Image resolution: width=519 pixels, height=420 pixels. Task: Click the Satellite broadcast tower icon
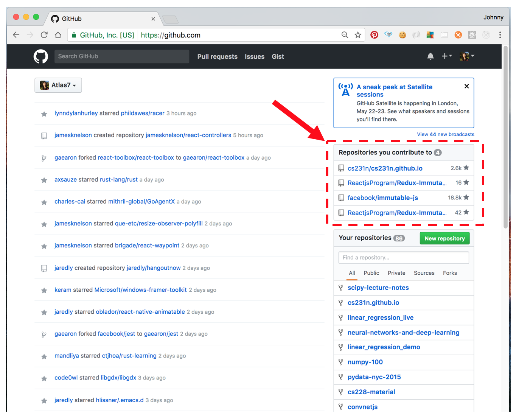345,90
